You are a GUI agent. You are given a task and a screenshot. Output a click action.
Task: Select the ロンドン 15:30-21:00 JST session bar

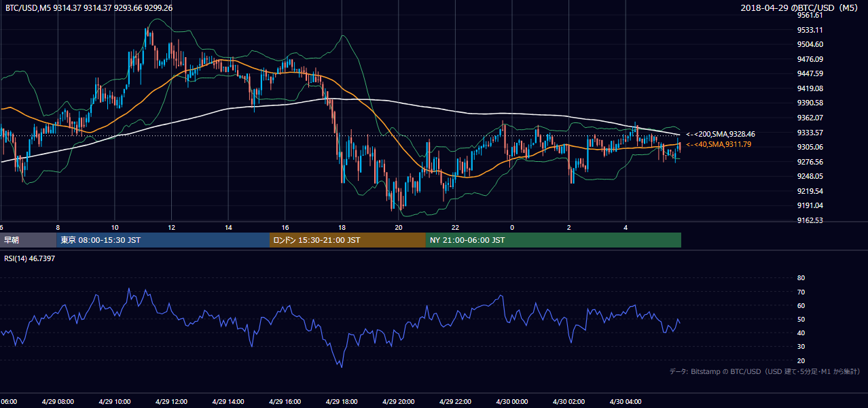point(348,240)
